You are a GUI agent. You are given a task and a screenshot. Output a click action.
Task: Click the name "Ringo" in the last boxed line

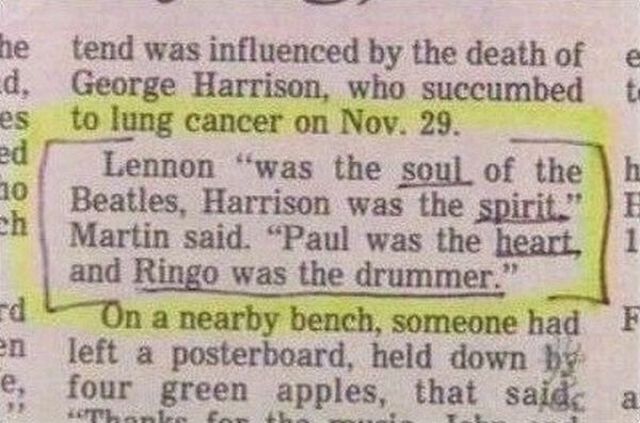(176, 274)
